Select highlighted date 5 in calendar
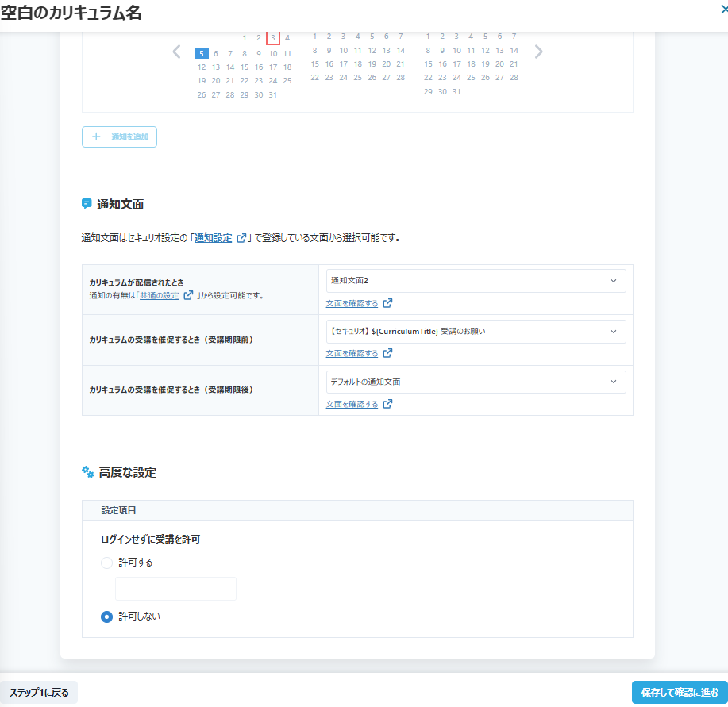The image size is (728, 707). [202, 53]
